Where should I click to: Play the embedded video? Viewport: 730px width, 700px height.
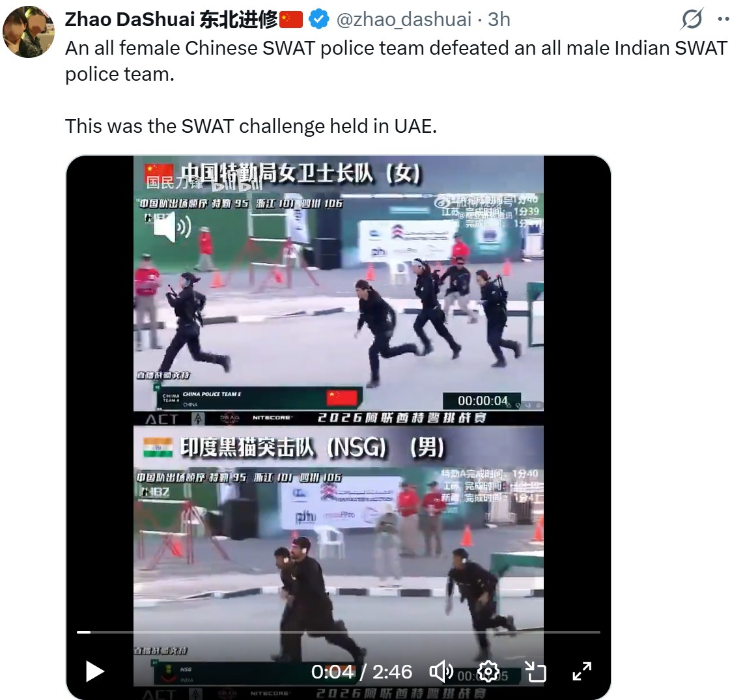(x=95, y=671)
